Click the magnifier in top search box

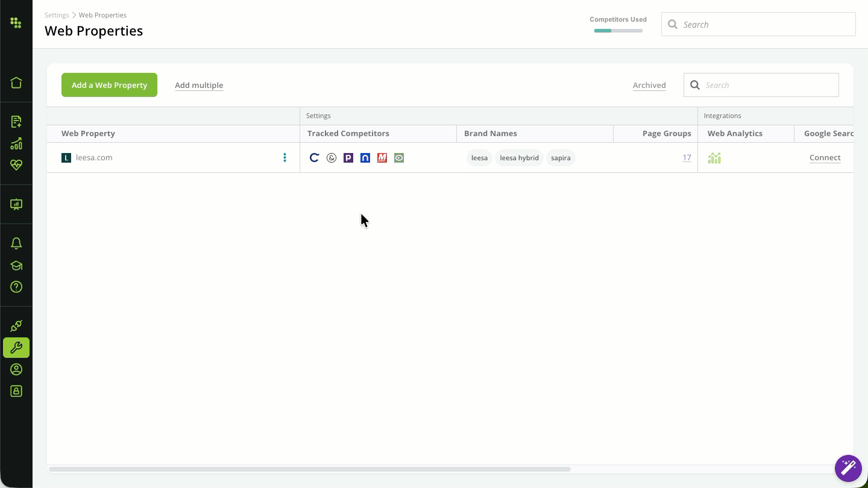pos(673,25)
